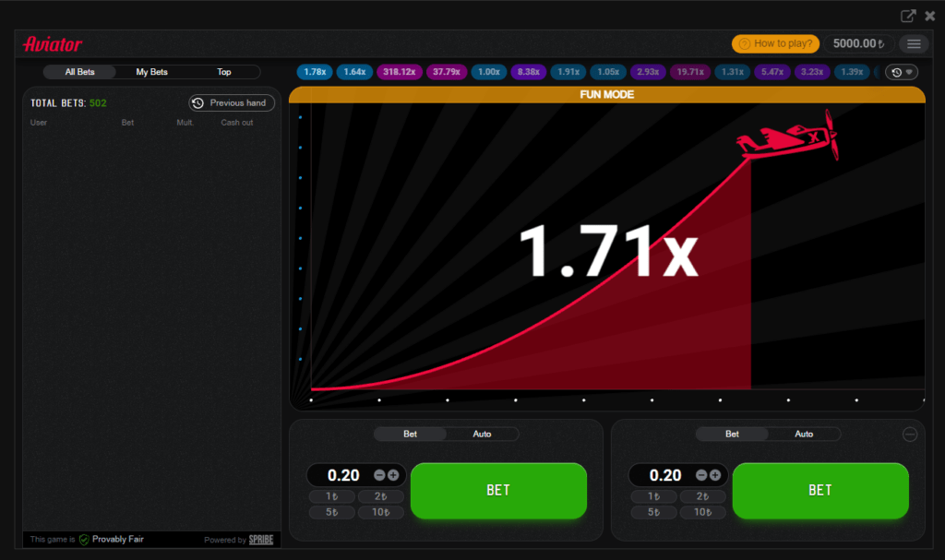Increase left bet amount with plus icon

click(x=393, y=475)
